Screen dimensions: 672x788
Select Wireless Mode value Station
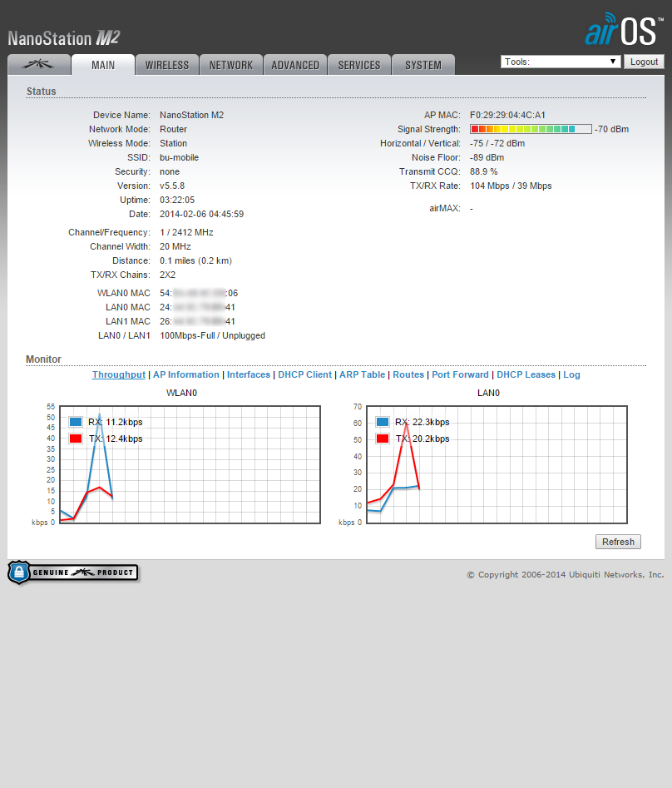coord(173,143)
